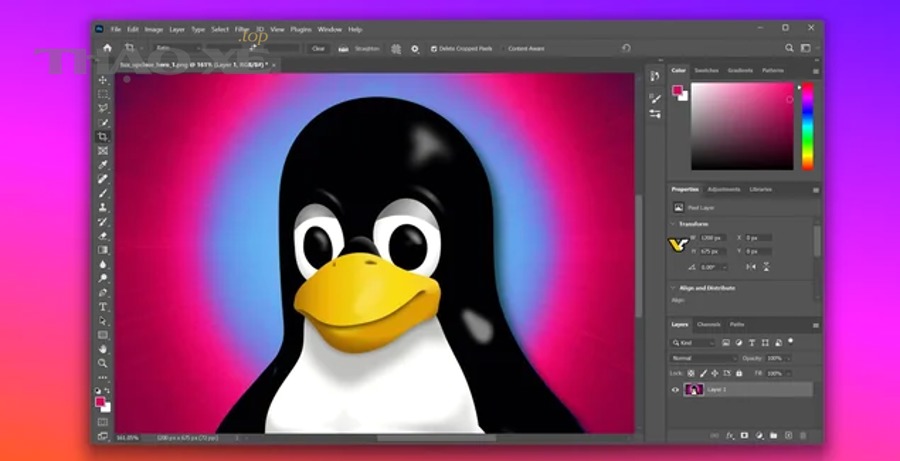The image size is (900, 461).
Task: Select the Spot Healing Brush tool
Action: (103, 179)
